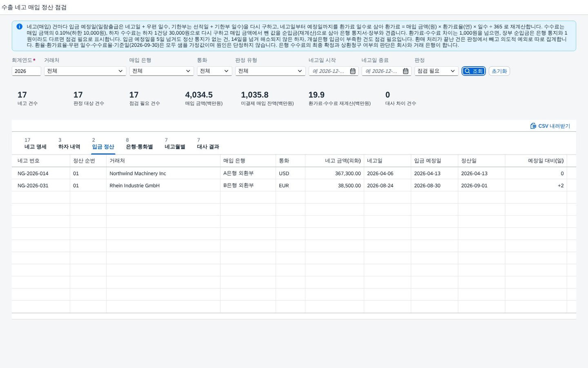Focus the 회계연도 field with 2026
Screen dimensions: 588x368
click(26, 71)
